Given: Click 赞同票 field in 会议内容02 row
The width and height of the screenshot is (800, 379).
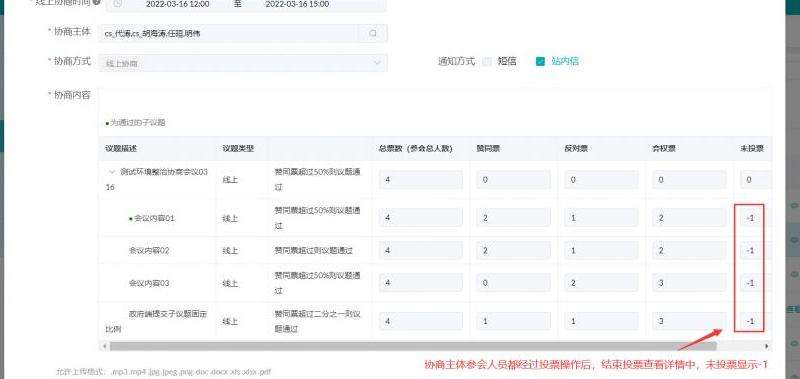Looking at the screenshot, I should tap(513, 250).
